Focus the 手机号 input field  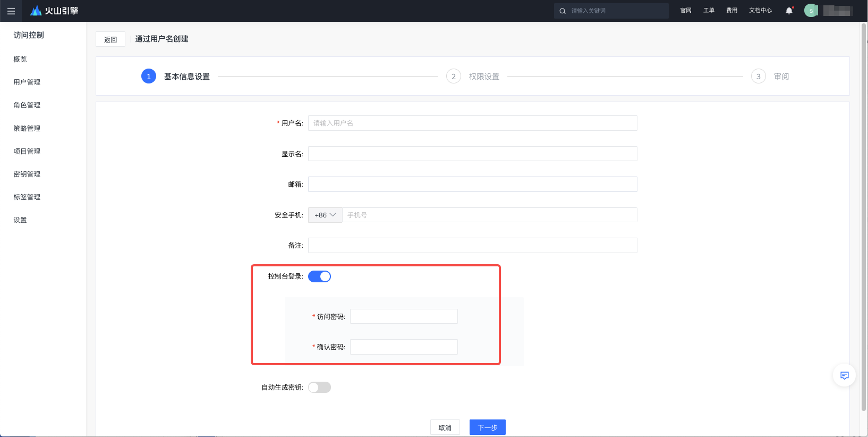tap(490, 215)
